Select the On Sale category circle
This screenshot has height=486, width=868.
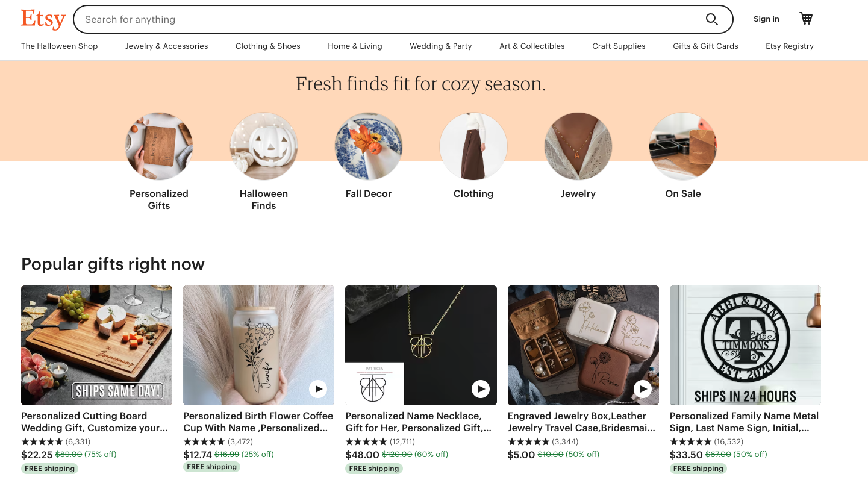click(682, 146)
